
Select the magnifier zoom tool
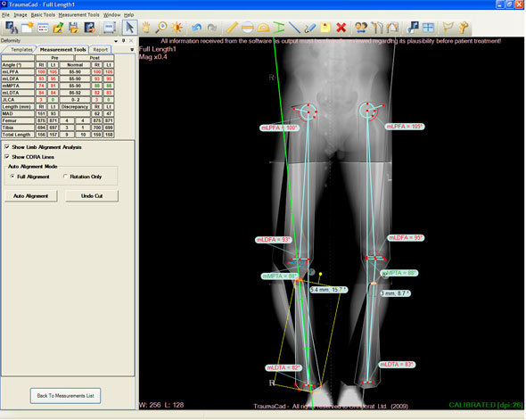[161, 28]
